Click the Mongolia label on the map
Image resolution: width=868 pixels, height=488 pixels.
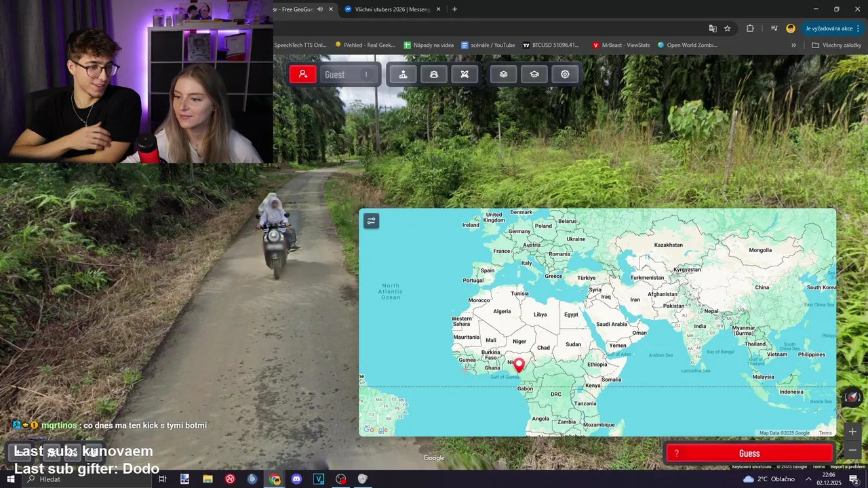(x=760, y=250)
